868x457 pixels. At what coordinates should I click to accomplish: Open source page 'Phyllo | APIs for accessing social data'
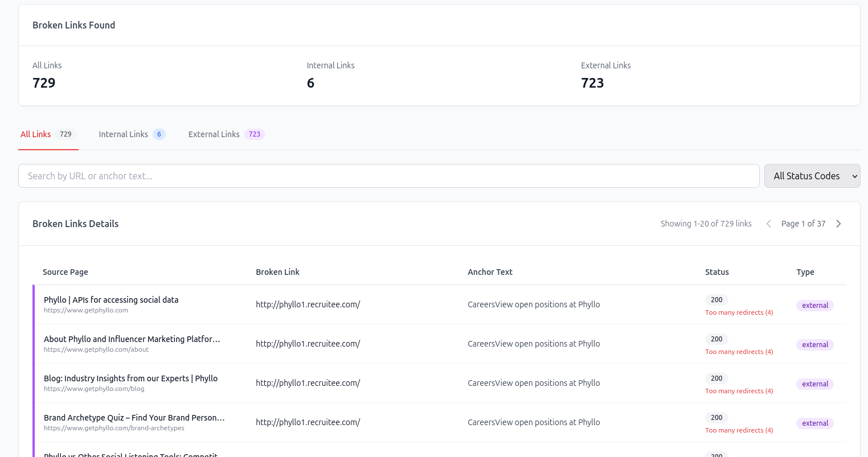point(110,299)
